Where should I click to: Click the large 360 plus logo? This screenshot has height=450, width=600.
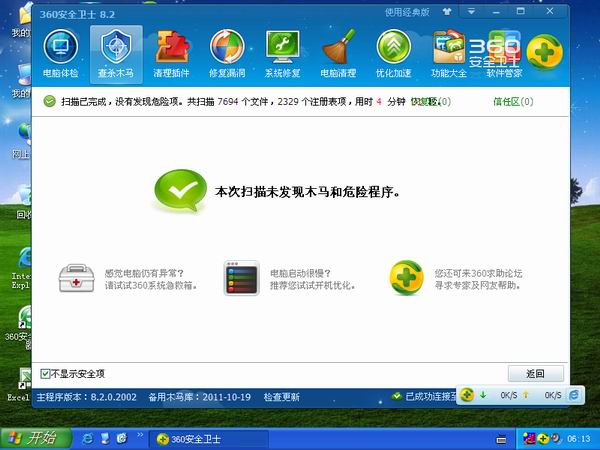point(545,52)
